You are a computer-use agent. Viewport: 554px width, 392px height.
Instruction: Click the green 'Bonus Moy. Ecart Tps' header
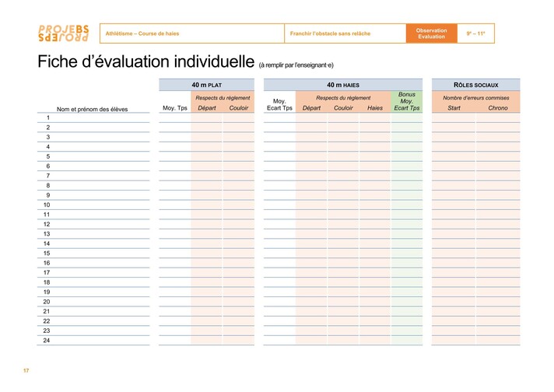[407, 101]
